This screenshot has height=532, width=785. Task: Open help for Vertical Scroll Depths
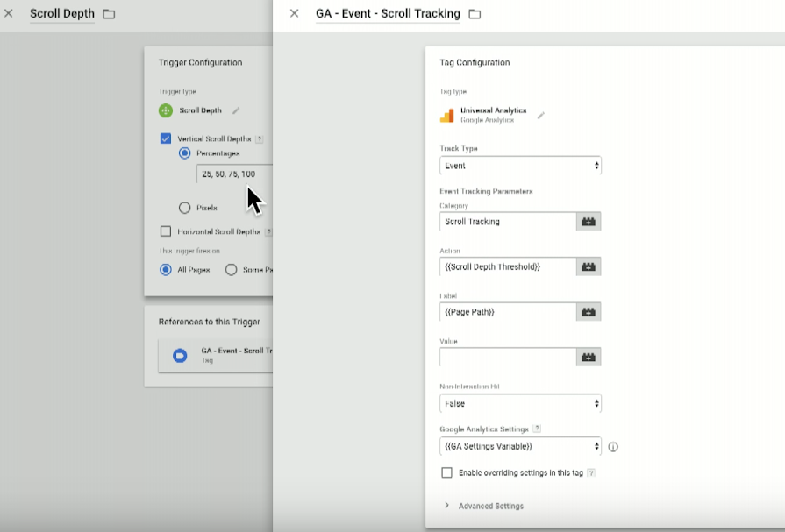point(260,139)
